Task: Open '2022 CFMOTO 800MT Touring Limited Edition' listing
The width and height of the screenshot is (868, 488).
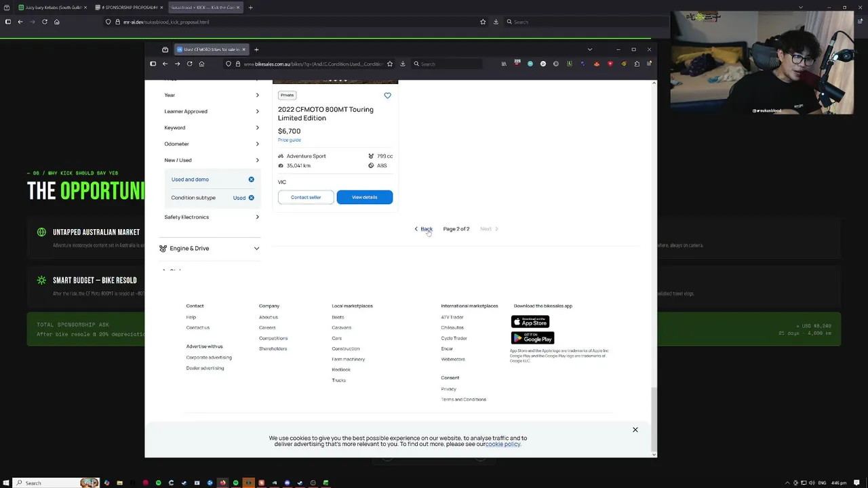Action: pyautogui.click(x=325, y=113)
